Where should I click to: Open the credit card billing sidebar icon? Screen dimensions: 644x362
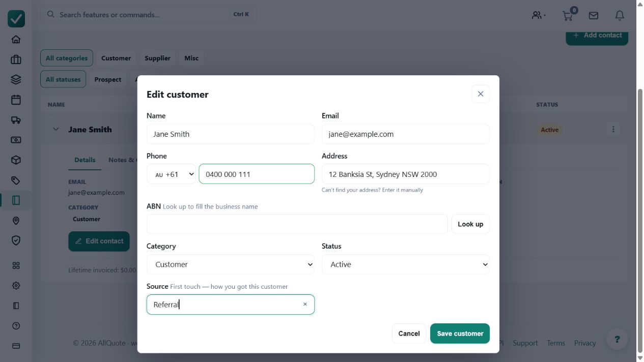click(16, 346)
